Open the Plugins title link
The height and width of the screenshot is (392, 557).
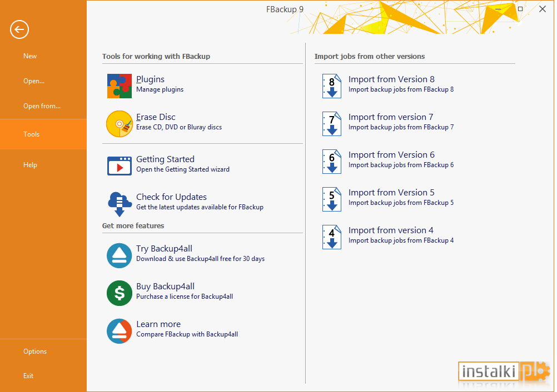coord(150,79)
